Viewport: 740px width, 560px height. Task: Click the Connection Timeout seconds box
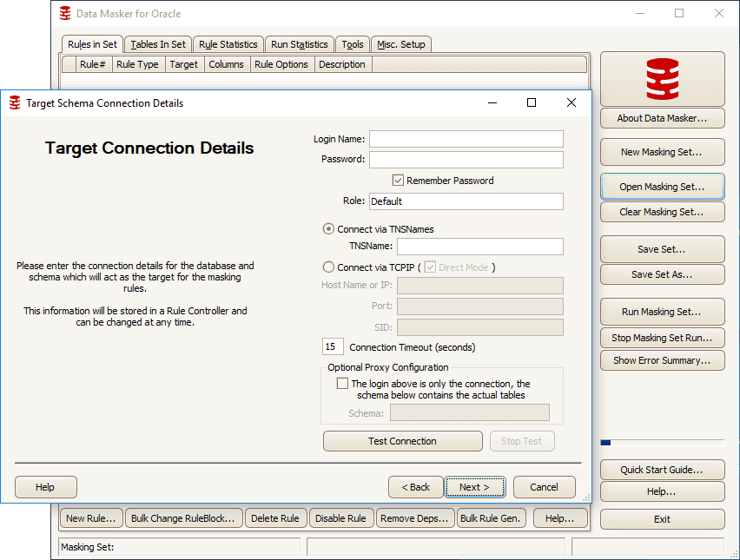point(333,346)
